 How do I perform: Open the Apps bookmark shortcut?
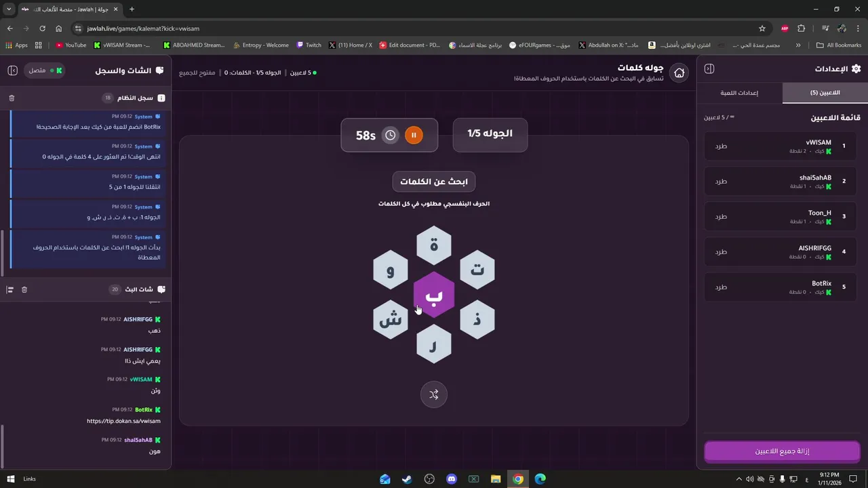(x=16, y=45)
